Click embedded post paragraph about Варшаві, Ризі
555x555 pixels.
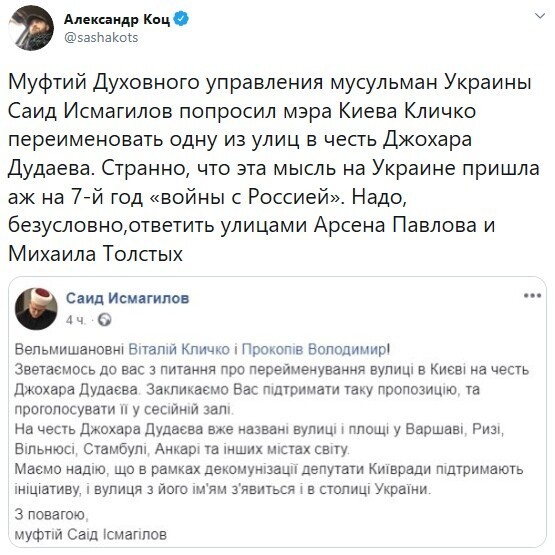(259, 439)
